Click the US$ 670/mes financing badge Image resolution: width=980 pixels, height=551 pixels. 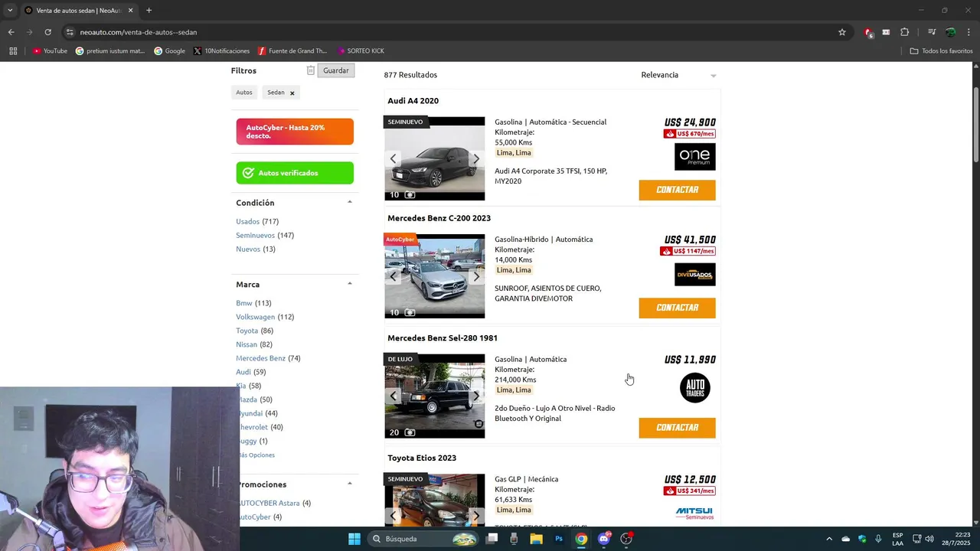690,134
